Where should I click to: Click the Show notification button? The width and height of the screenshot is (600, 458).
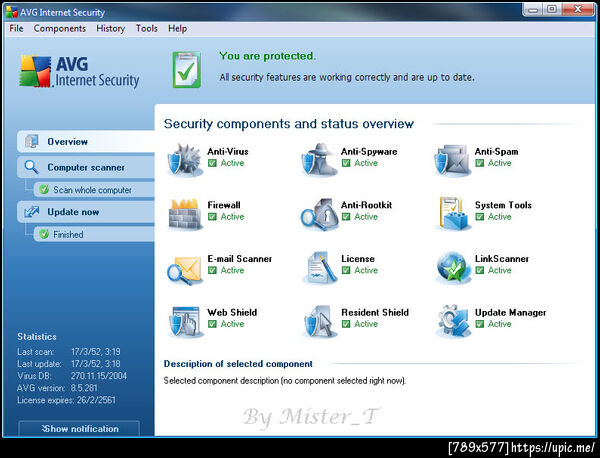[x=79, y=429]
